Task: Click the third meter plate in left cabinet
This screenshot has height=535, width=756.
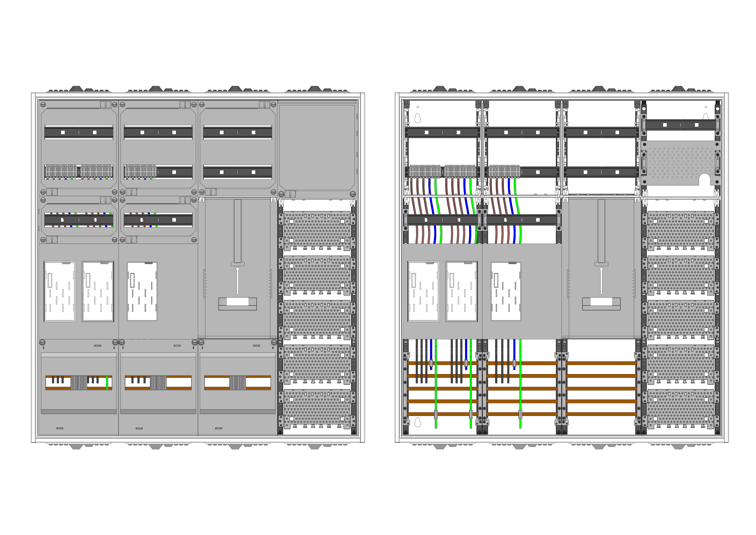Action: (x=142, y=291)
